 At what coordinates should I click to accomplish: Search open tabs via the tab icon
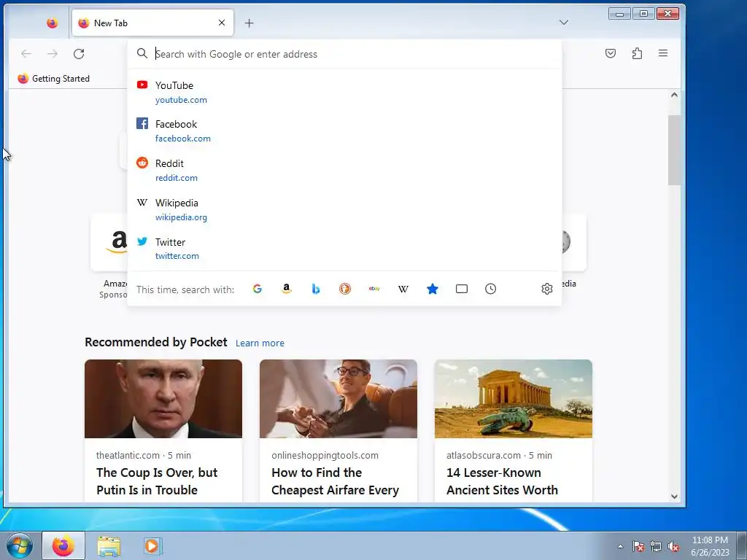[x=462, y=289]
